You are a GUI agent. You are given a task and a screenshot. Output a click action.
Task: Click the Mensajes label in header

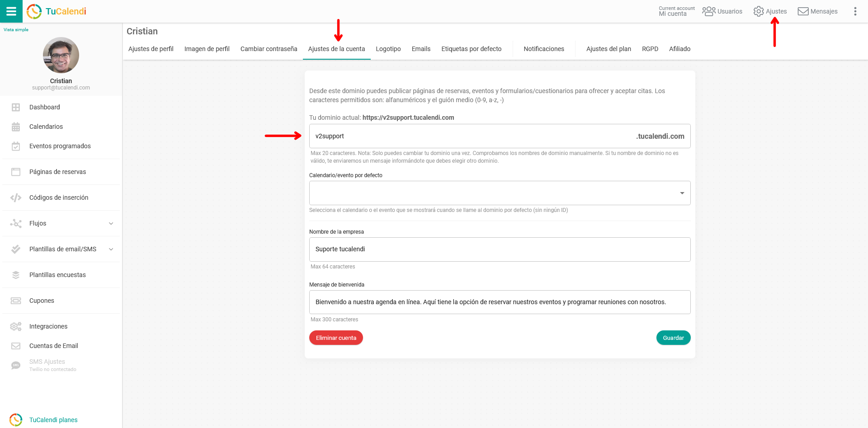tap(824, 11)
